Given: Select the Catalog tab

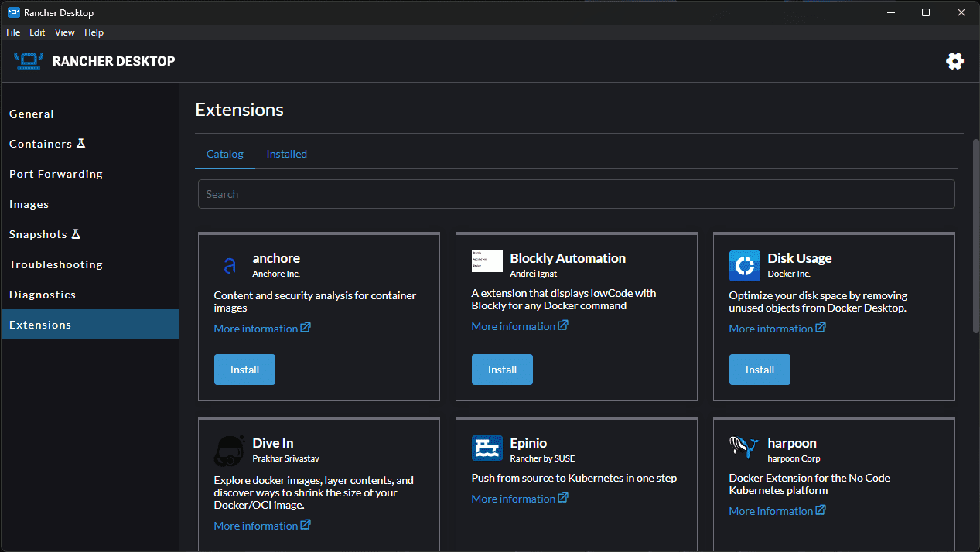Looking at the screenshot, I should coord(224,154).
